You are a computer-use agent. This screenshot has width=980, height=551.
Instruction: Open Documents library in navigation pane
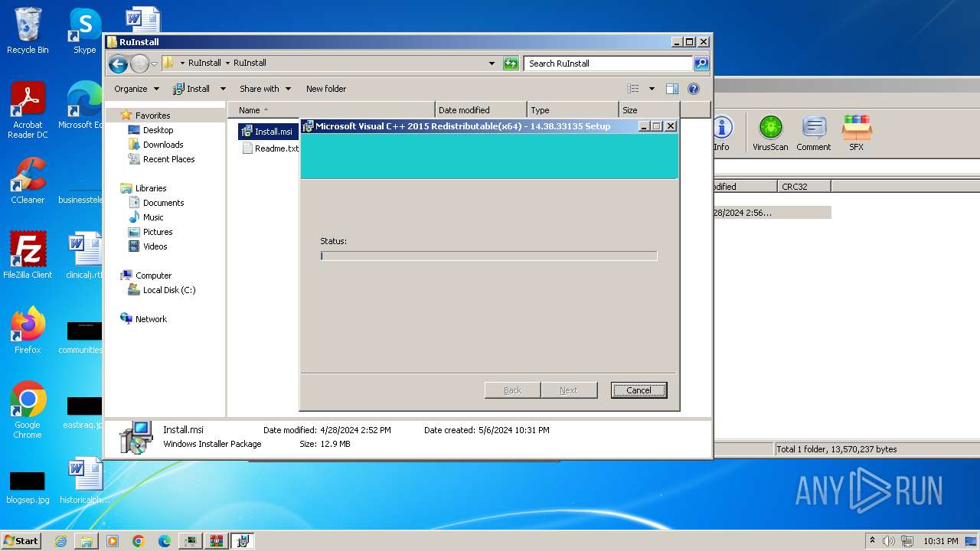163,203
